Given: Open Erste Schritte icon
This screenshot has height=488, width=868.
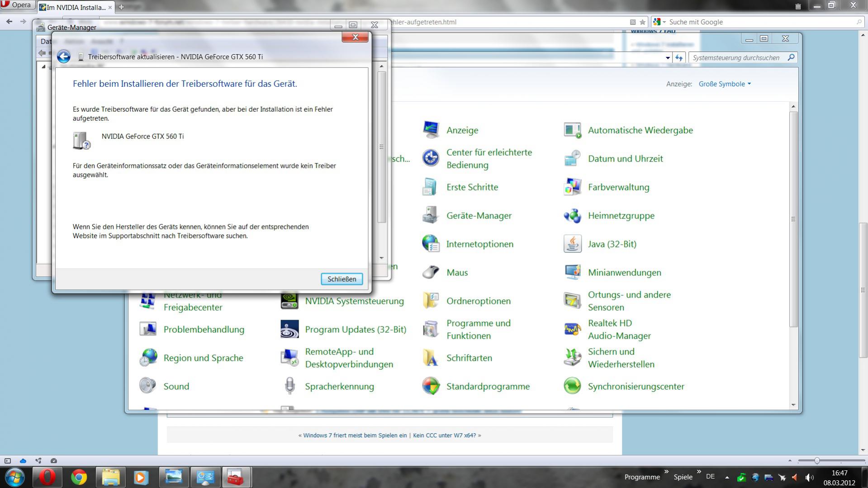Looking at the screenshot, I should [431, 187].
